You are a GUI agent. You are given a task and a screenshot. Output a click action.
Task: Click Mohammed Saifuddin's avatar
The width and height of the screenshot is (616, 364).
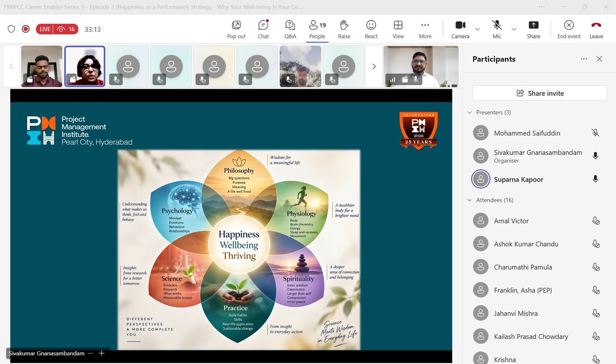[480, 133]
